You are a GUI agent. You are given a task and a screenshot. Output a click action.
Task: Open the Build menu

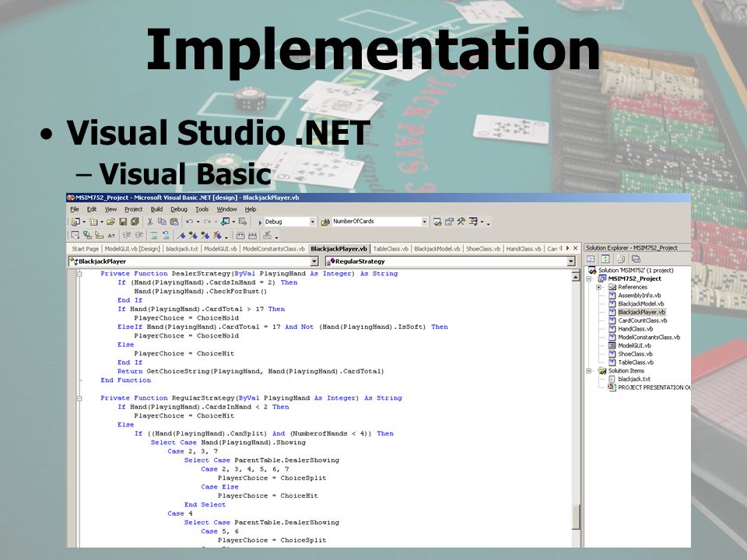click(156, 209)
